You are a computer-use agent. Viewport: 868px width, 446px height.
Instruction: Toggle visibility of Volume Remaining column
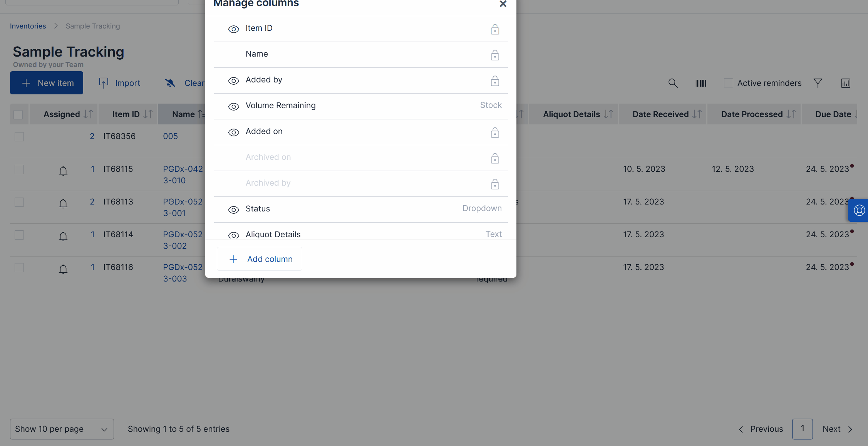pyautogui.click(x=233, y=107)
